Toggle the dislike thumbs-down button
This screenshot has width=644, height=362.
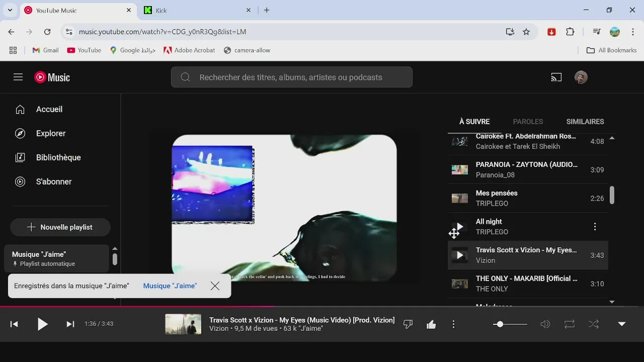pos(408,324)
